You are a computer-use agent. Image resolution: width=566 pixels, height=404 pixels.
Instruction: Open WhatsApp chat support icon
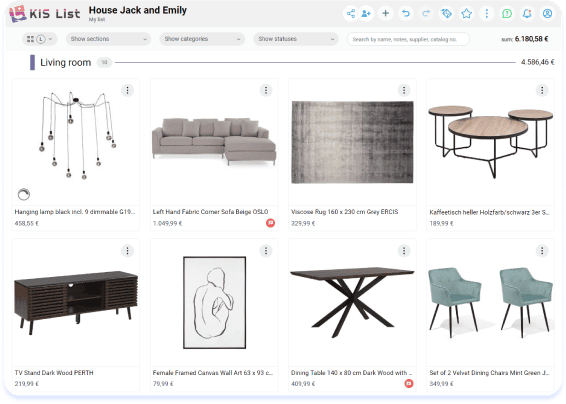(507, 14)
